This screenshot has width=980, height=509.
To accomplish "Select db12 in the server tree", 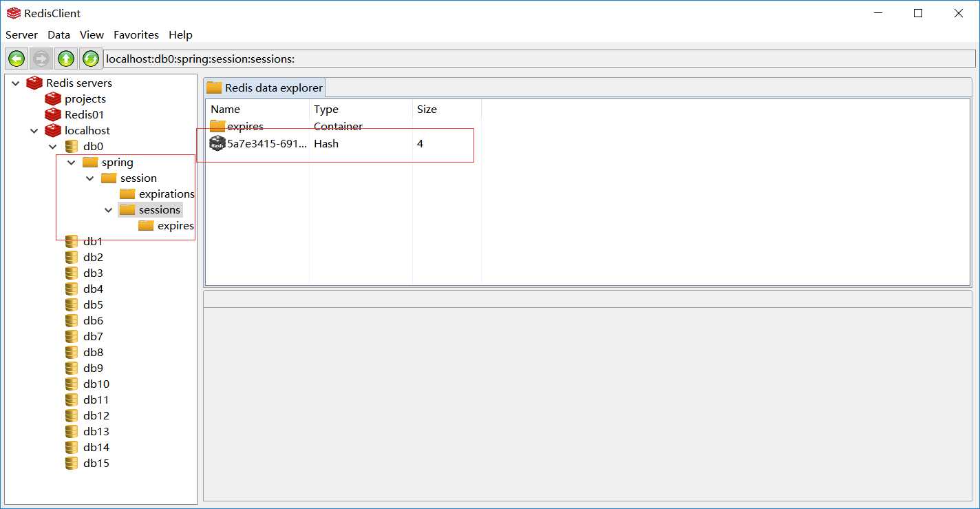I will pos(96,415).
